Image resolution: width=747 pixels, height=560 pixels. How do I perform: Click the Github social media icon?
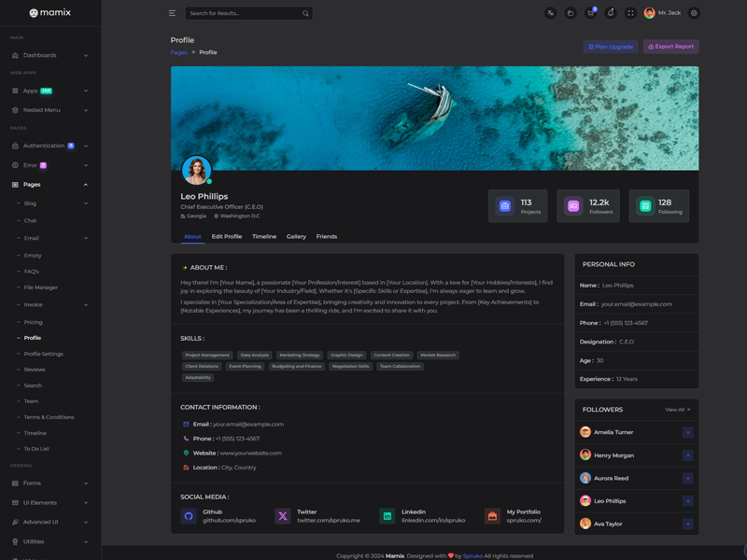point(189,516)
